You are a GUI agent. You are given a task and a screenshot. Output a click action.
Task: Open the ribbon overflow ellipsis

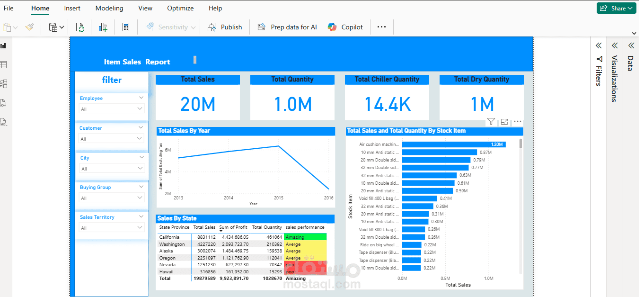click(x=381, y=27)
